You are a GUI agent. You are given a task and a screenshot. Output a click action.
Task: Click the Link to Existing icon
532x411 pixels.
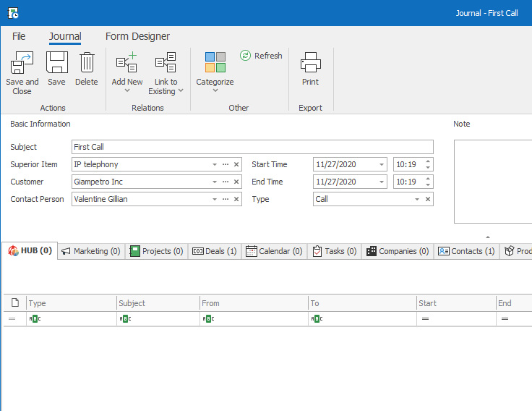(x=166, y=62)
